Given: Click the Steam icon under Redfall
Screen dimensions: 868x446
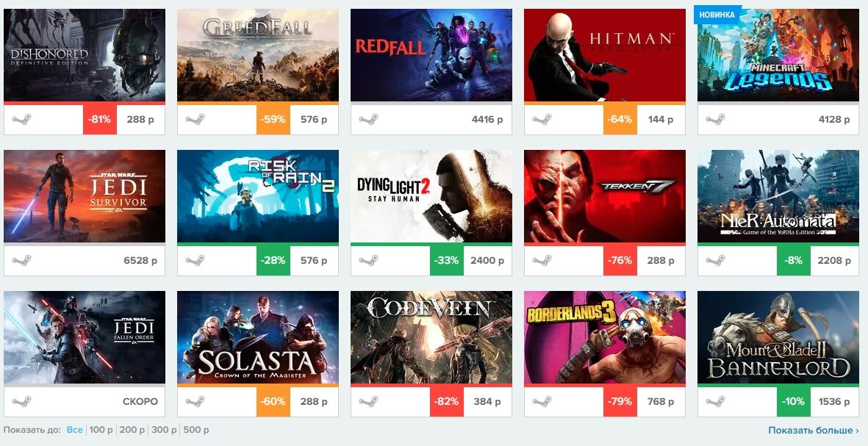Looking at the screenshot, I should pyautogui.click(x=369, y=120).
